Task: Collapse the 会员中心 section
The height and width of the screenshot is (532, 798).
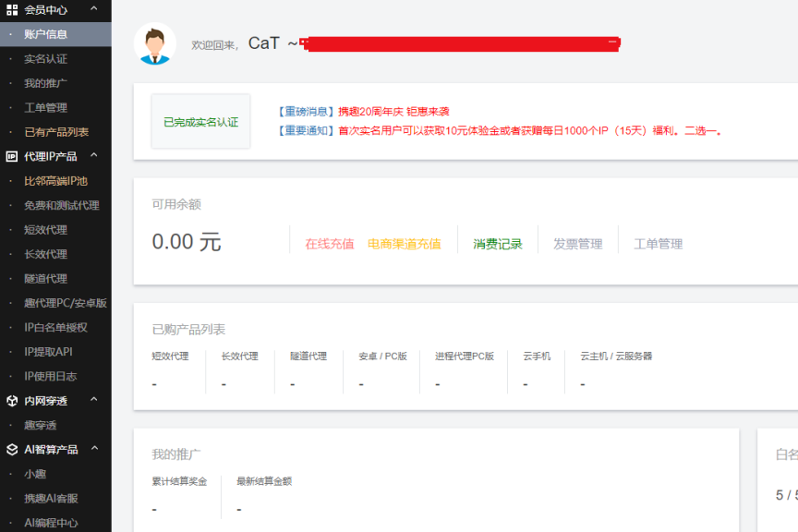Action: [x=95, y=10]
